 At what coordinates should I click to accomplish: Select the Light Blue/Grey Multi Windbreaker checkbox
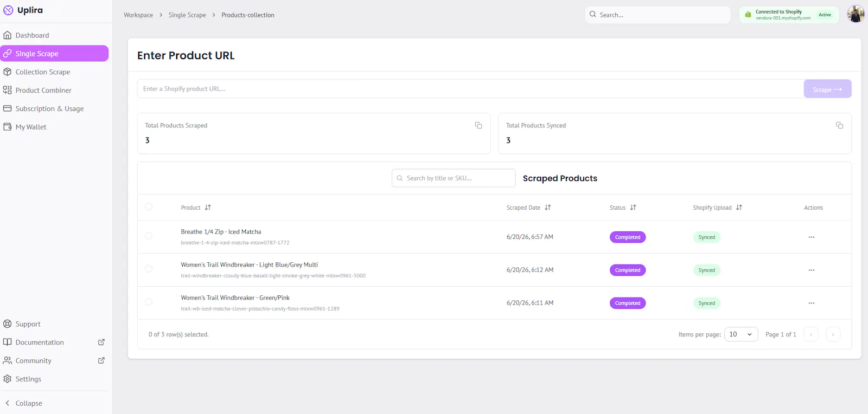pos(149,269)
